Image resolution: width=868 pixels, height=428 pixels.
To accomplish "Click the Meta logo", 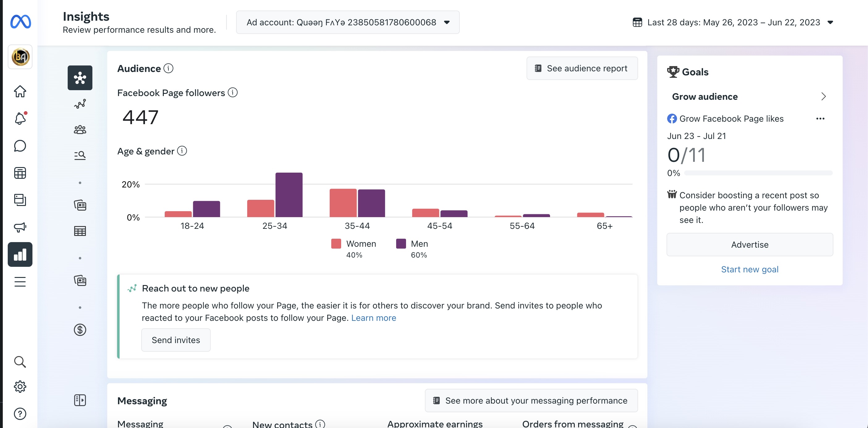I will click(21, 22).
